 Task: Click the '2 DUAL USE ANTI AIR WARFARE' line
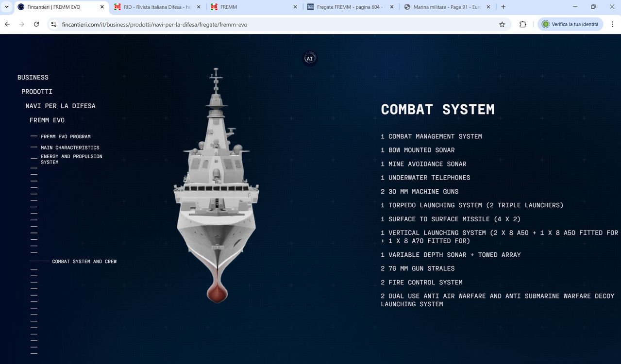click(x=498, y=300)
